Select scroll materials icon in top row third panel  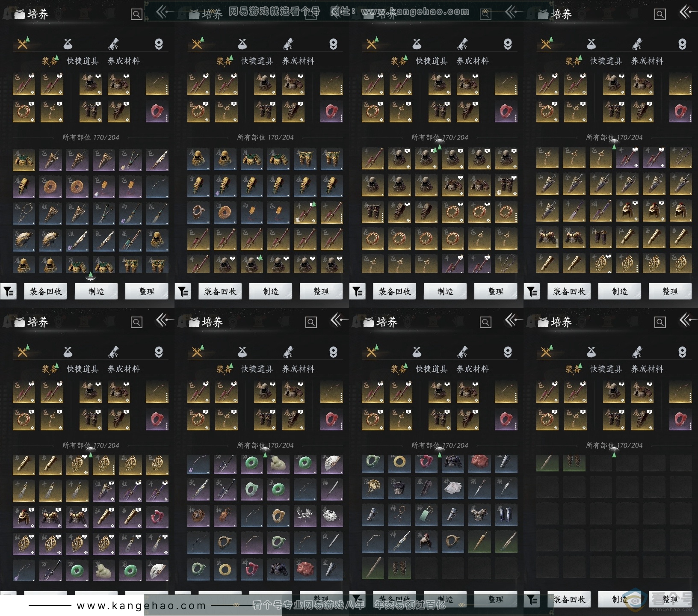click(x=462, y=44)
